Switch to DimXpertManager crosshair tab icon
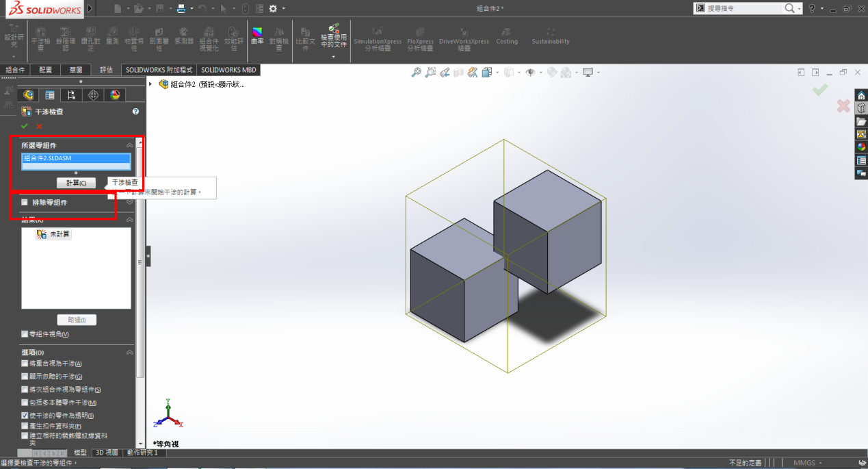This screenshot has width=868, height=469. [93, 95]
